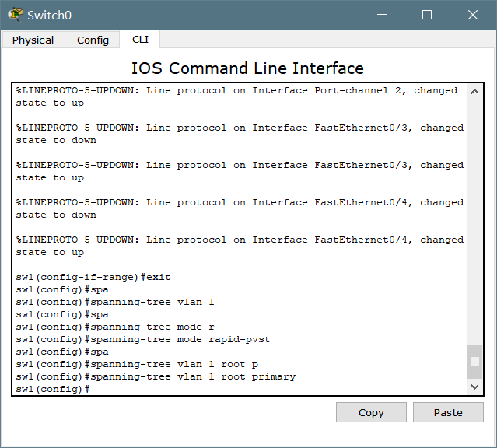
Task: Click the CLI vertical scrollbar thumb
Action: pos(474,361)
